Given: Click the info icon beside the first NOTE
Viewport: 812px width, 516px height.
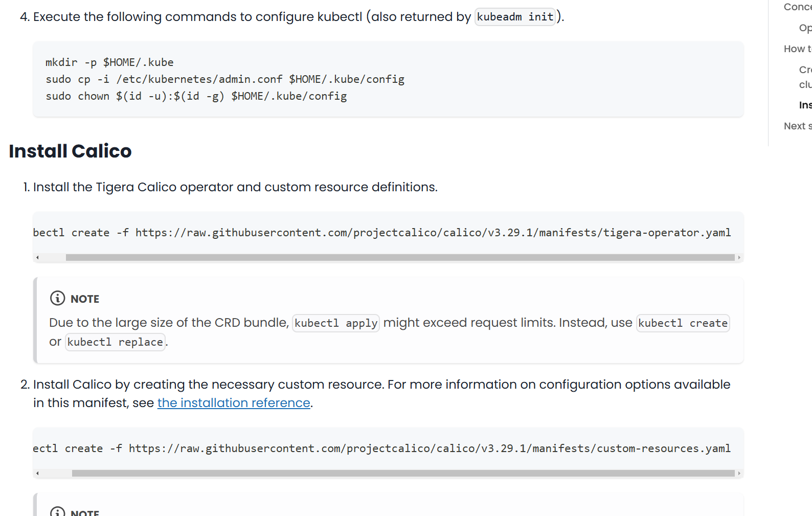Looking at the screenshot, I should [57, 298].
